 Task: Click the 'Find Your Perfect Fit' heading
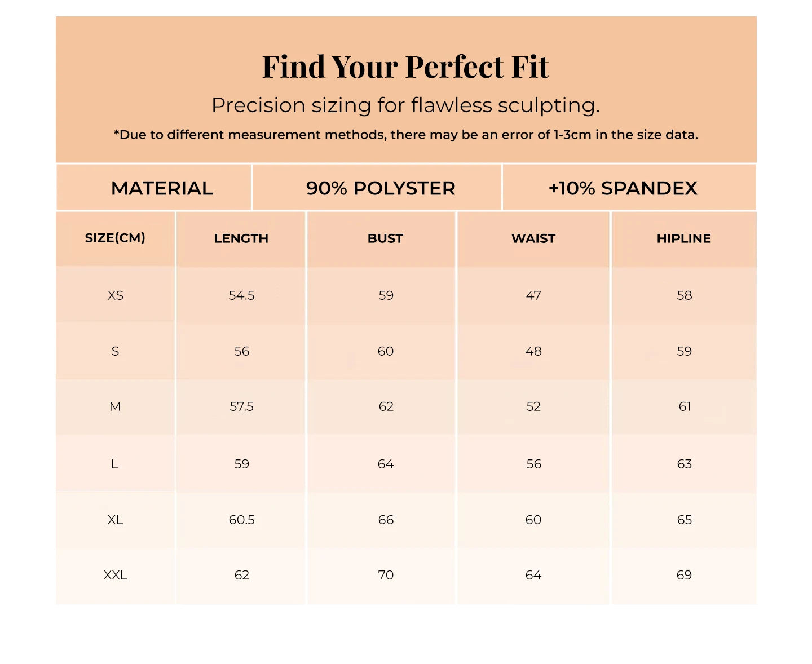coord(405,67)
